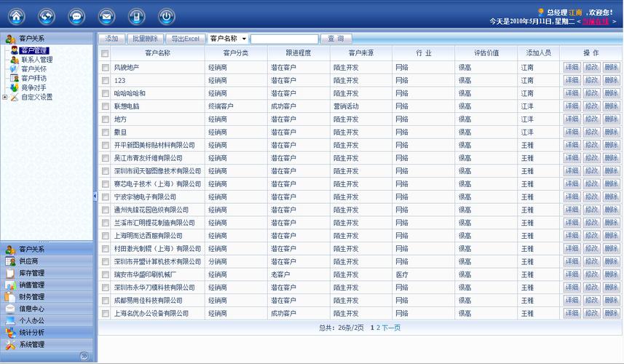The height and width of the screenshot is (364, 624).
Task: Click the mobile phone icon in top toolbar
Action: coord(136,15)
